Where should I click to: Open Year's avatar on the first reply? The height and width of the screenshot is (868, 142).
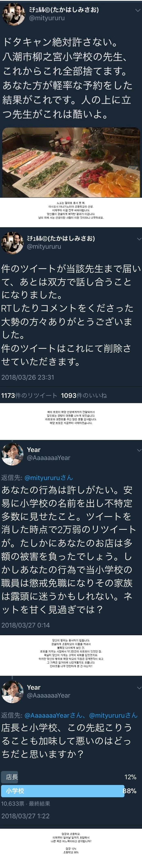[x=13, y=454]
